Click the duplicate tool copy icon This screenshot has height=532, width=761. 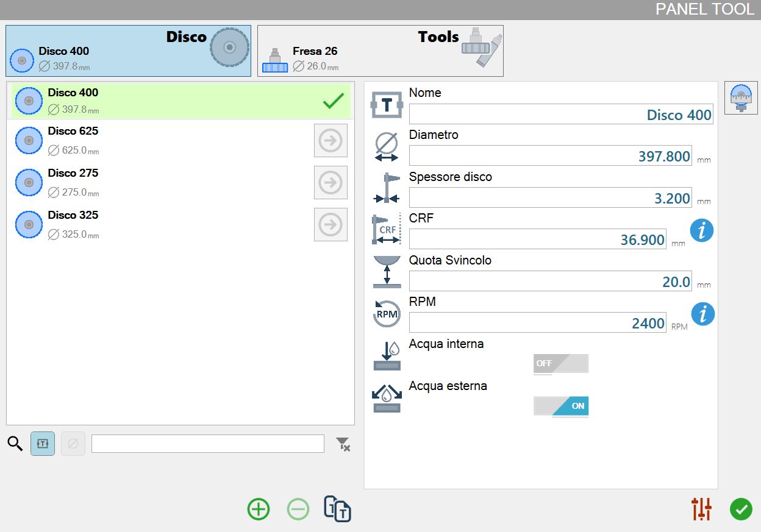pyautogui.click(x=338, y=509)
